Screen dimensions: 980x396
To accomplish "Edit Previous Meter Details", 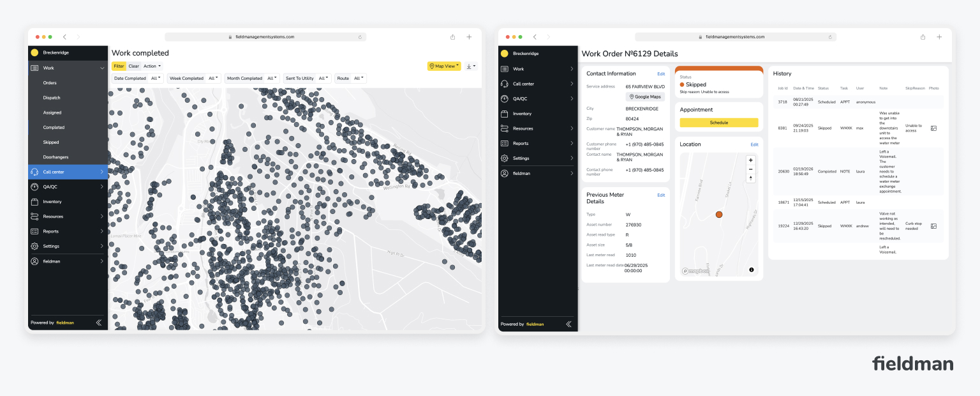I will (x=661, y=195).
